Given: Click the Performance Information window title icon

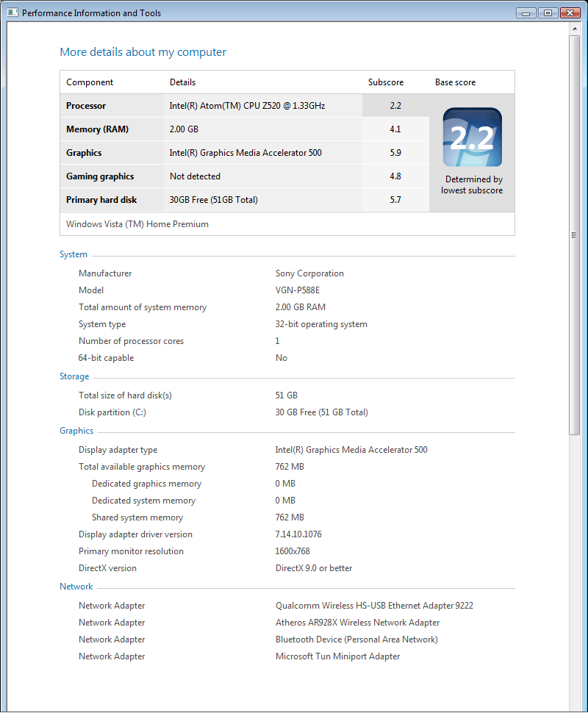Looking at the screenshot, I should pos(12,12).
